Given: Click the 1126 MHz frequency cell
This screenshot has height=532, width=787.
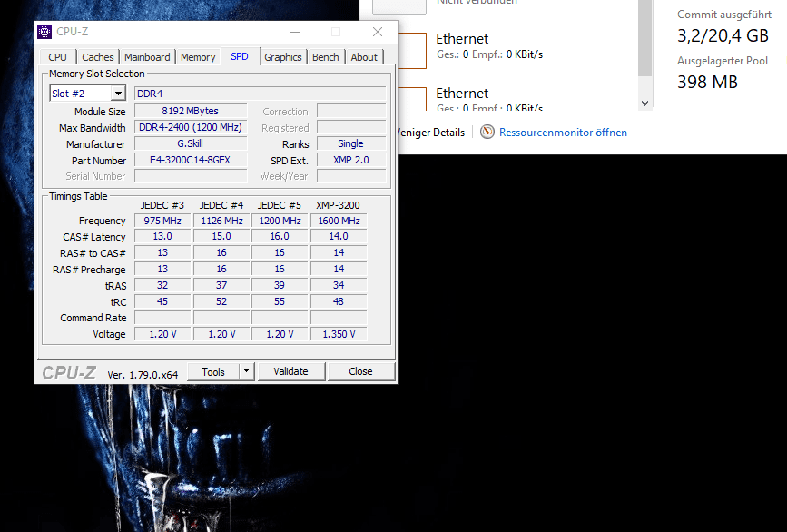Looking at the screenshot, I should tap(221, 221).
